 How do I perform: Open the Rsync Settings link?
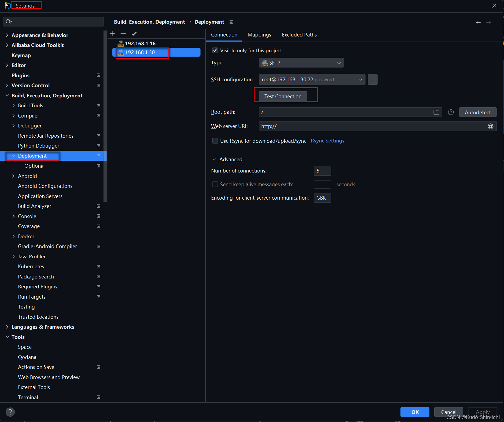click(x=328, y=141)
